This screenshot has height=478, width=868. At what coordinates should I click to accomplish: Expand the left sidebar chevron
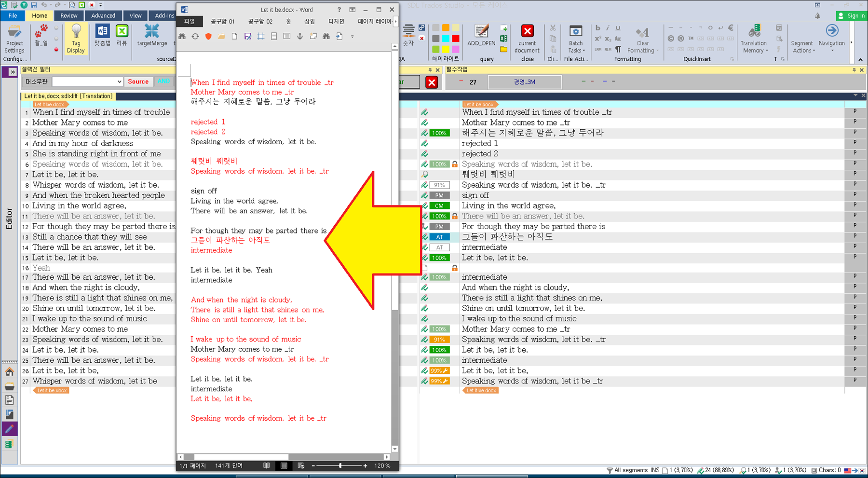click(12, 72)
